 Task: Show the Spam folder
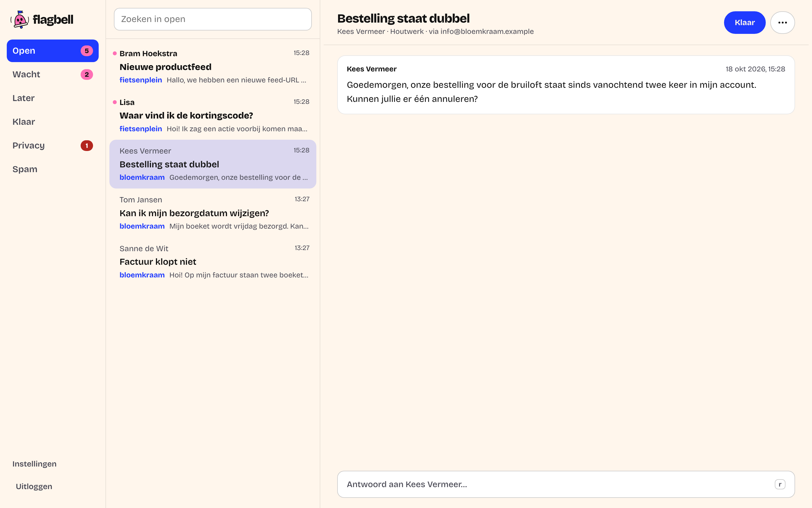coord(53,169)
